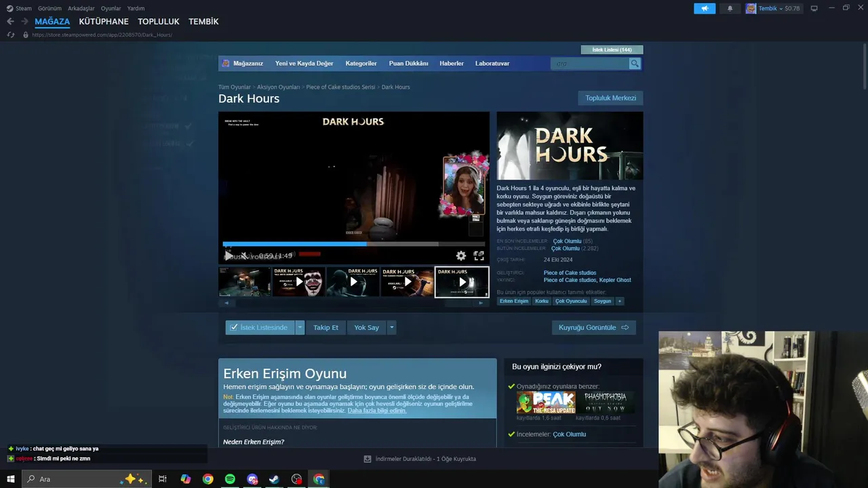The height and width of the screenshot is (488, 868).
Task: Open the Steam notifications bell
Action: (730, 8)
